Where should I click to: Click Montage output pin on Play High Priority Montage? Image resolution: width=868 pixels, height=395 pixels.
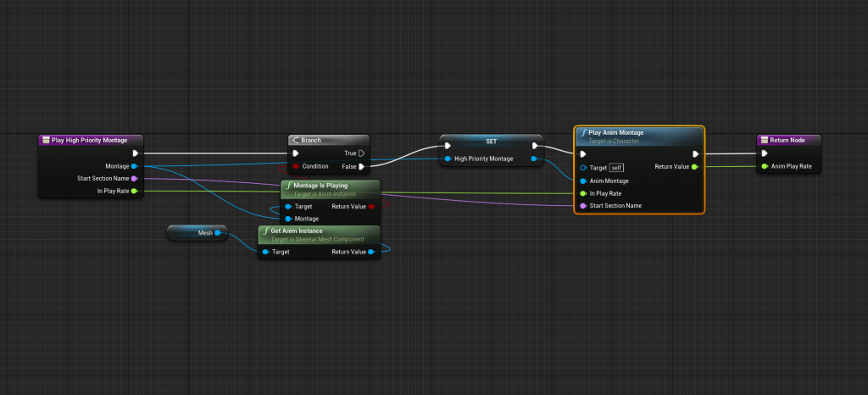(134, 166)
